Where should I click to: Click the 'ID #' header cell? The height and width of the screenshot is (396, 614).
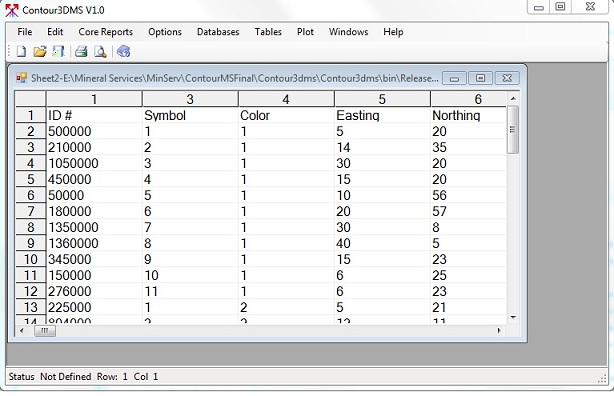coord(94,115)
